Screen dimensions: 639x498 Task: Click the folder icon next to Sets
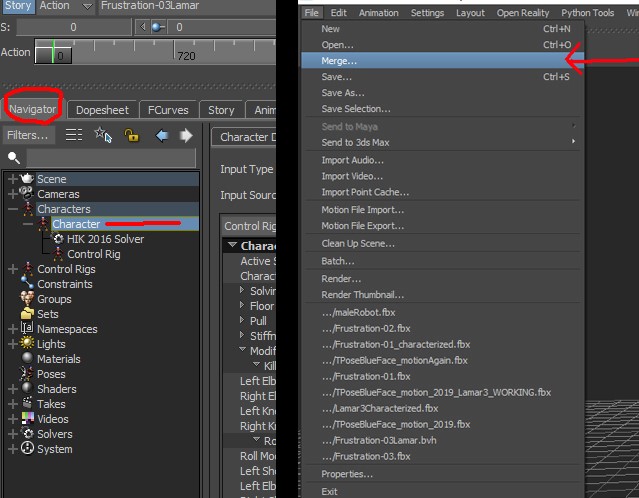pyautogui.click(x=27, y=314)
